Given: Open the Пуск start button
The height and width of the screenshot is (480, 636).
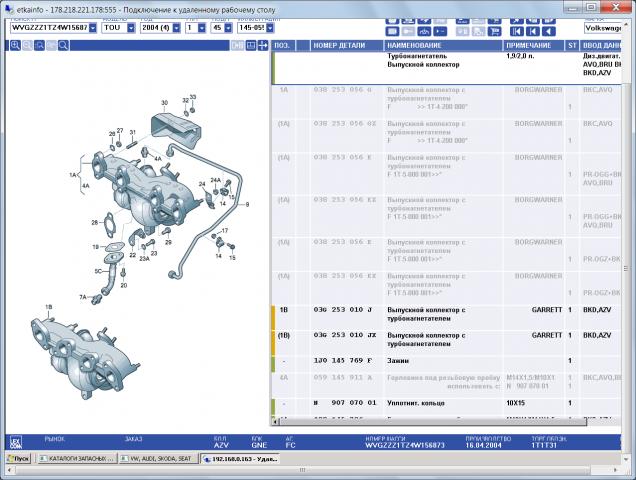Looking at the screenshot, I should coord(19,458).
